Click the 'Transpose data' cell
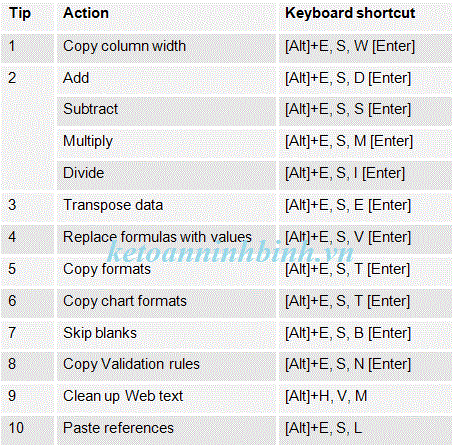The width and height of the screenshot is (457, 447). pyautogui.click(x=166, y=207)
